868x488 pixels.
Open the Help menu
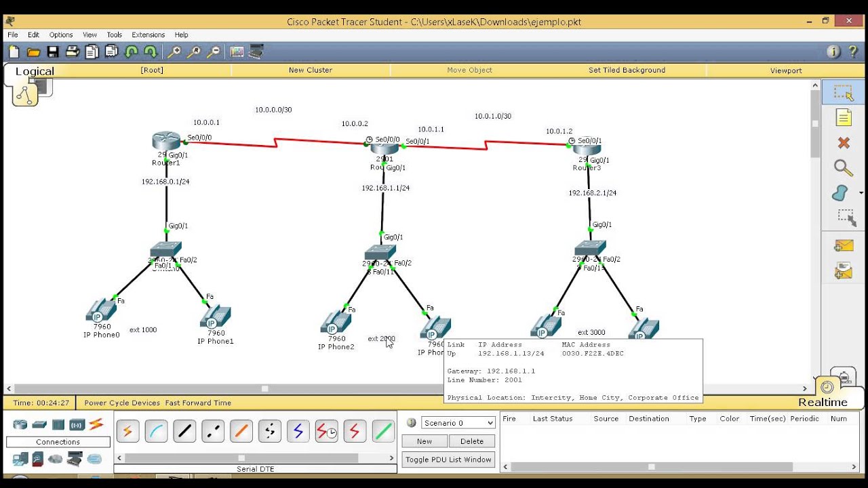pos(182,35)
